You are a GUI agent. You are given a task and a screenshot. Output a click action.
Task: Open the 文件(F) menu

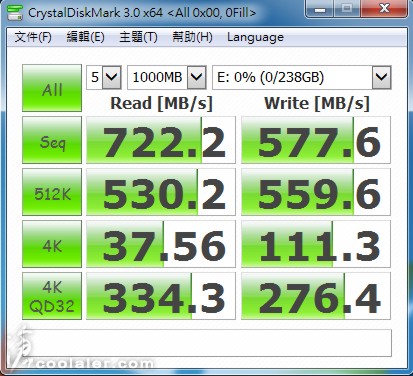pyautogui.click(x=33, y=37)
